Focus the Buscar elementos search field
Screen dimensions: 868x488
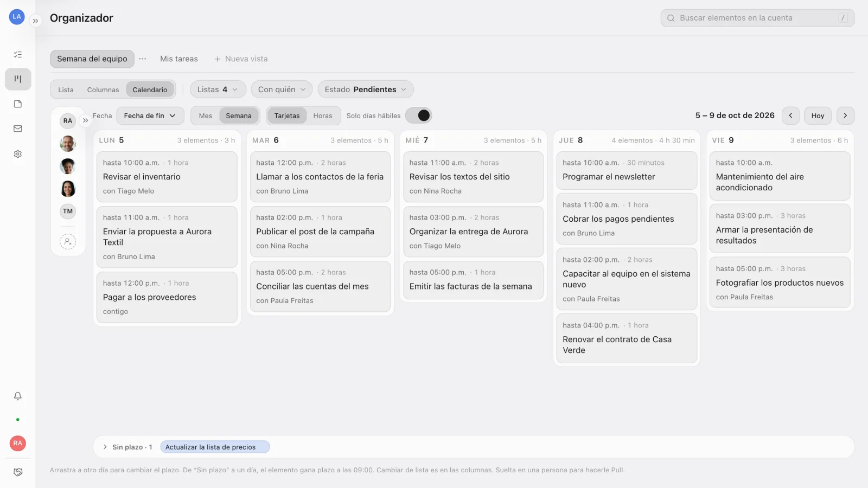757,18
